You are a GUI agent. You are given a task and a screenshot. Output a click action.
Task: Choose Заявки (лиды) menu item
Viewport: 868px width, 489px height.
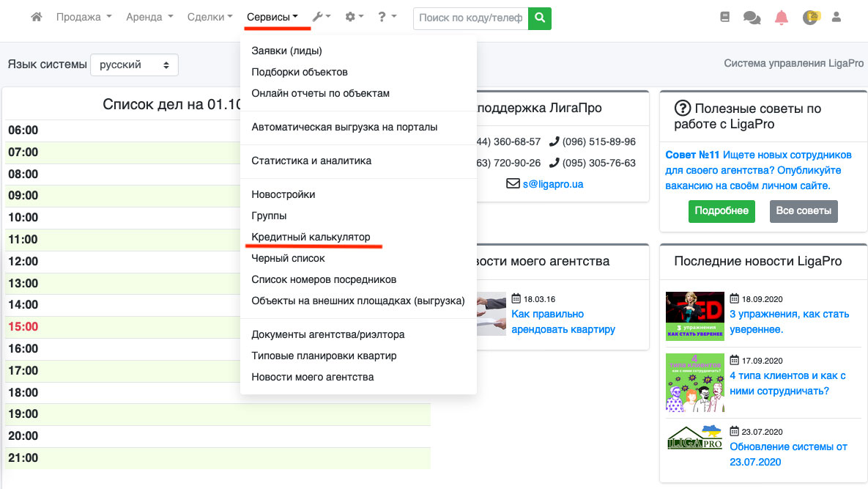[x=286, y=51]
